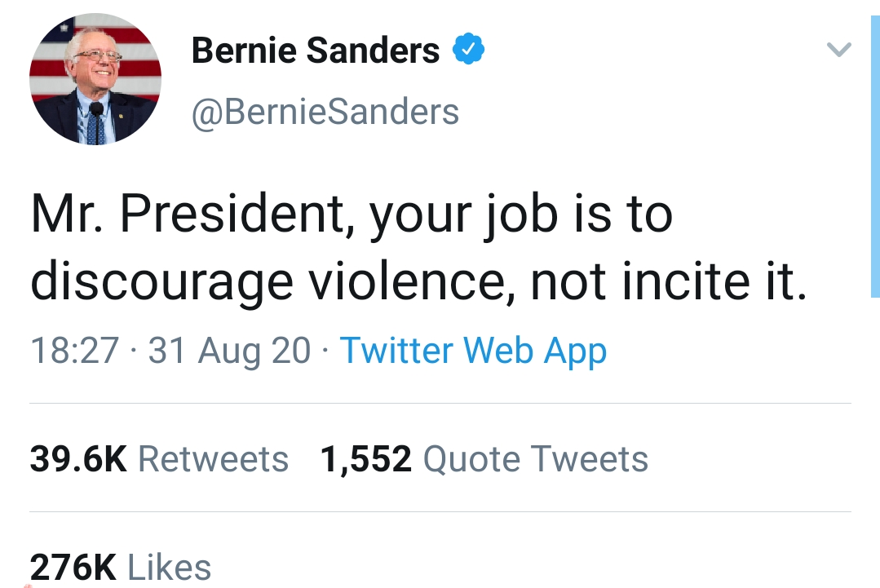Click the divider line above Retweets
The width and height of the screenshot is (880, 588).
tap(440, 403)
